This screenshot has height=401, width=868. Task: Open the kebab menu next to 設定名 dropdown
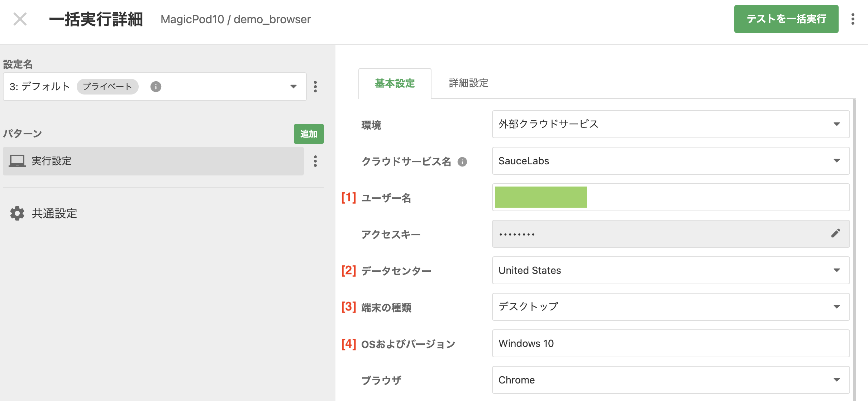point(315,87)
